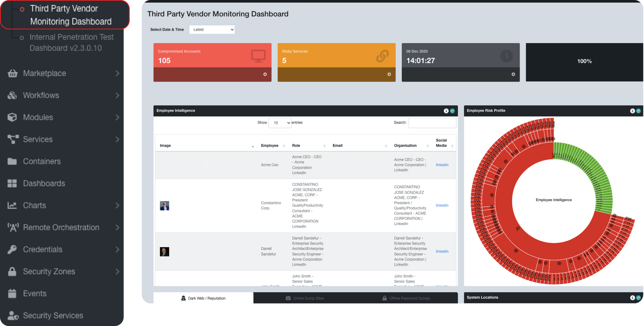Screen dimensions: 644x326
Task: Open Darrell Sandefur linkedin link
Action: coord(442,251)
